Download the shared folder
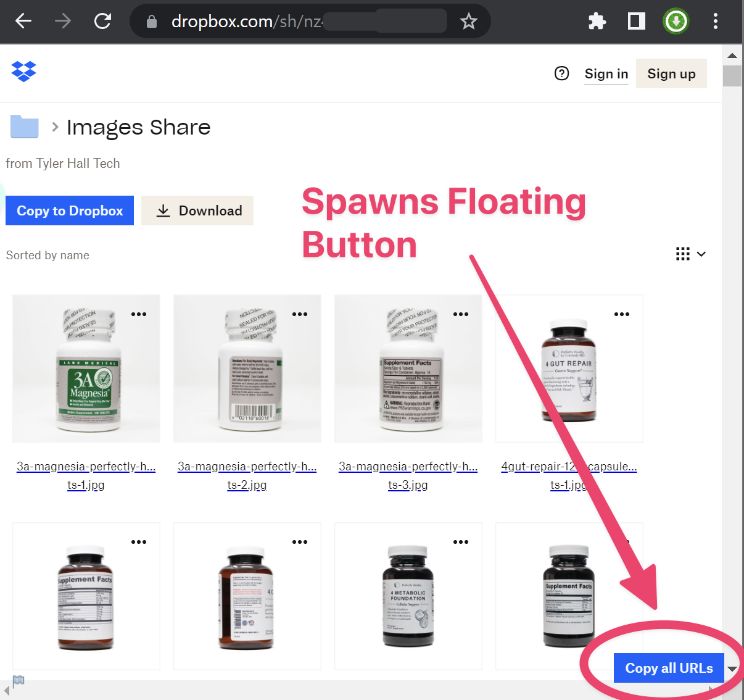The height and width of the screenshot is (700, 744). (x=197, y=210)
